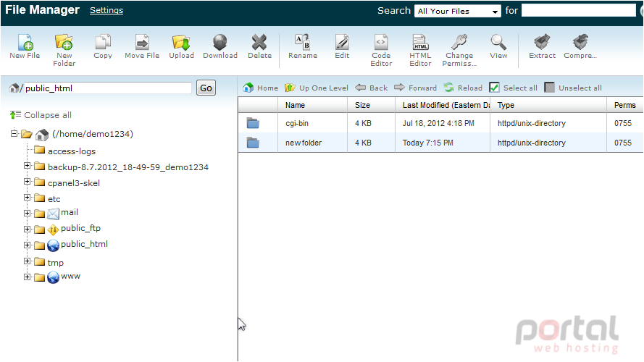Open the Settings link

click(106, 10)
